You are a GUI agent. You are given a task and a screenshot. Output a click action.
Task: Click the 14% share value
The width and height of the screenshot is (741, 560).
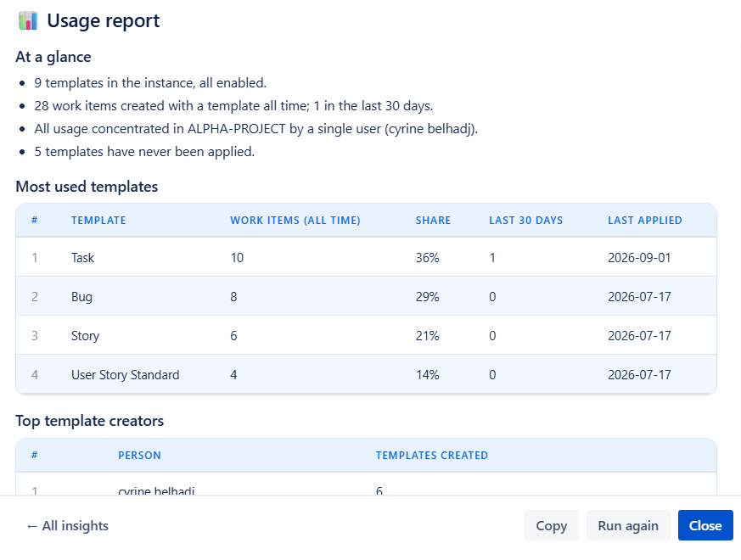[x=428, y=375]
